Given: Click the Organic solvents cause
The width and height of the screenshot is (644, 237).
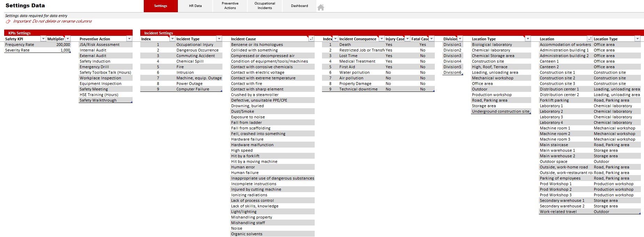Looking at the screenshot, I should [x=272, y=234].
